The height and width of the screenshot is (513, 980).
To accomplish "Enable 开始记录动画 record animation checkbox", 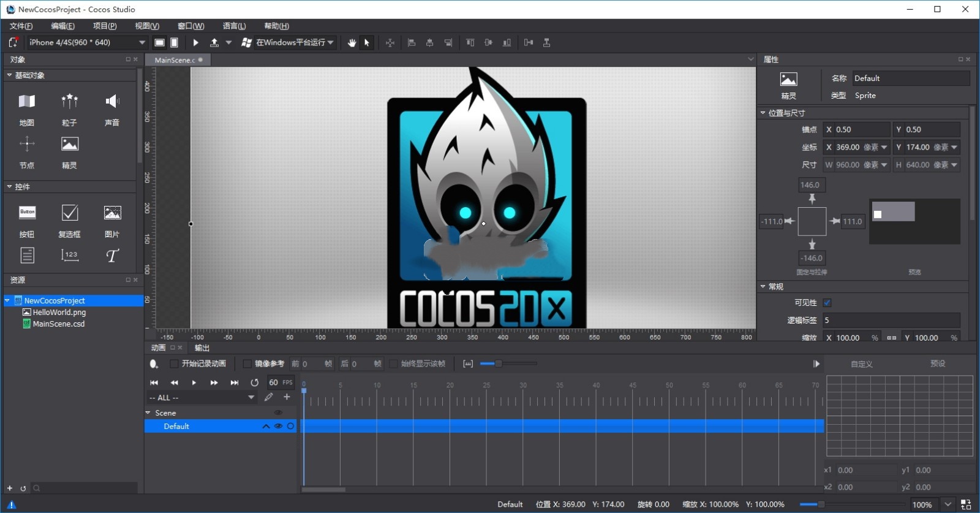I will tap(174, 364).
